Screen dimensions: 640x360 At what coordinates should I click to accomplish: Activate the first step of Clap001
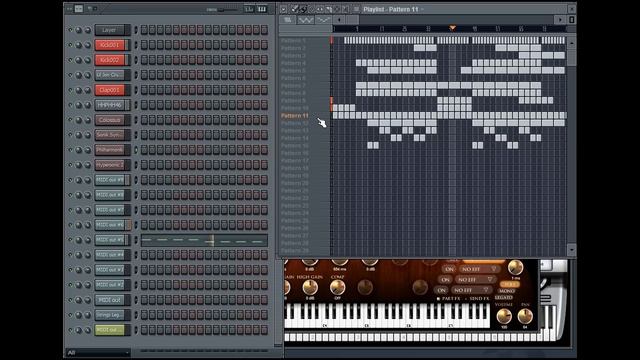144,90
